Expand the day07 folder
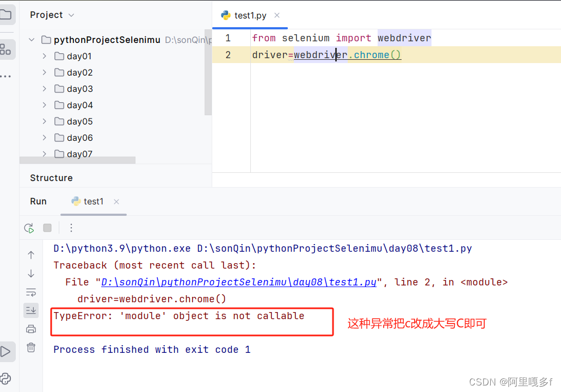Viewport: 561px width, 392px height. point(45,154)
